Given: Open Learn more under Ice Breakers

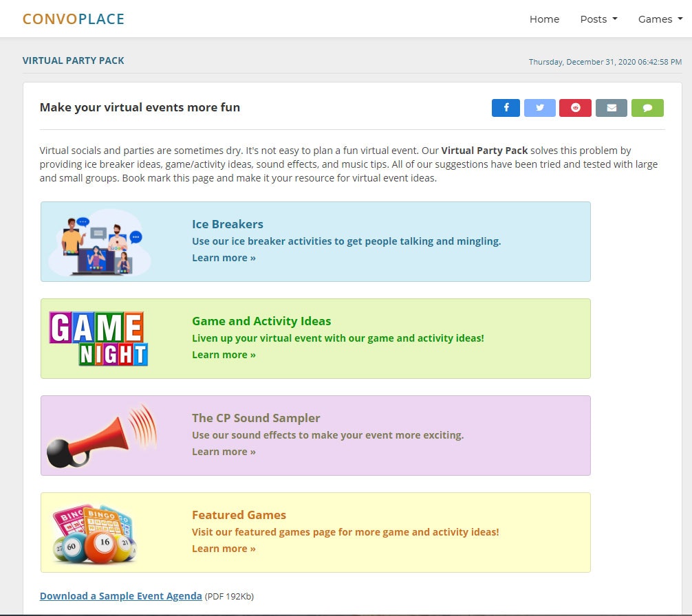Looking at the screenshot, I should coord(224,257).
